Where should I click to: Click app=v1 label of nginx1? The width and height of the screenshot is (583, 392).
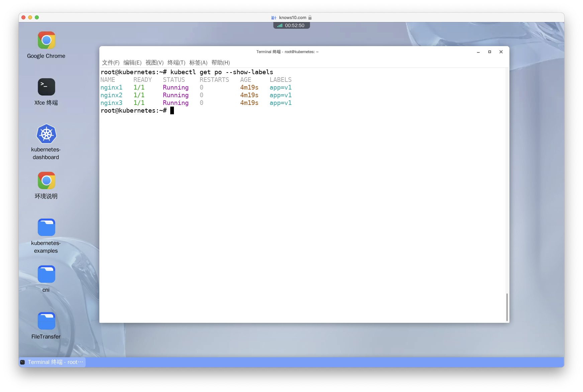click(x=281, y=88)
